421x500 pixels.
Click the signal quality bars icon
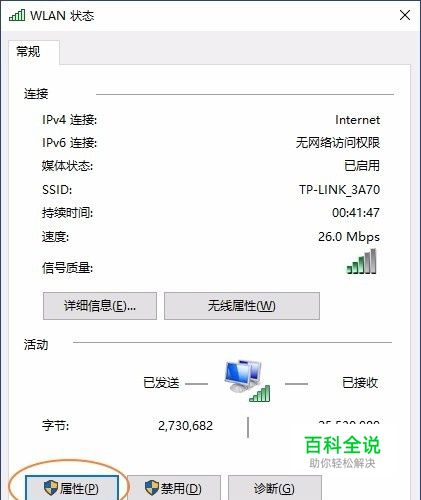(362, 262)
